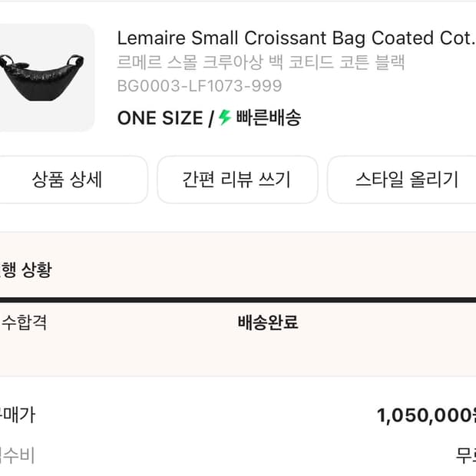
Task: Tap the Korean product name 르메르 스몰 크루아상
Action: click(x=261, y=62)
